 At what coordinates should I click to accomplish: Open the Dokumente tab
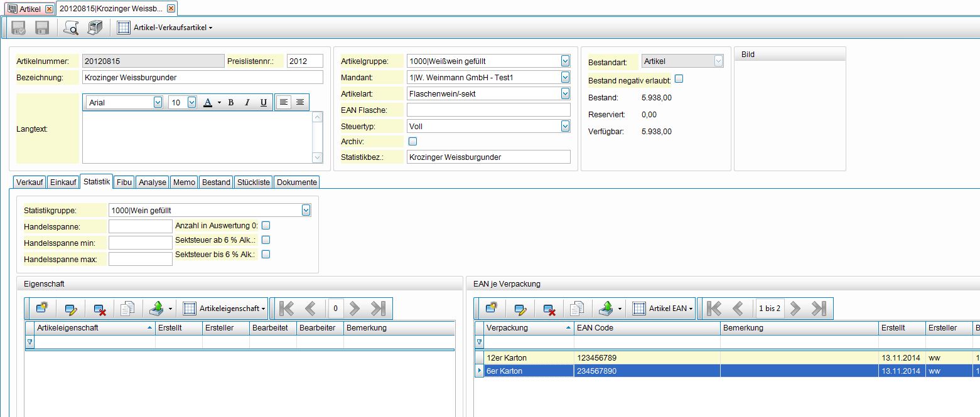[297, 182]
